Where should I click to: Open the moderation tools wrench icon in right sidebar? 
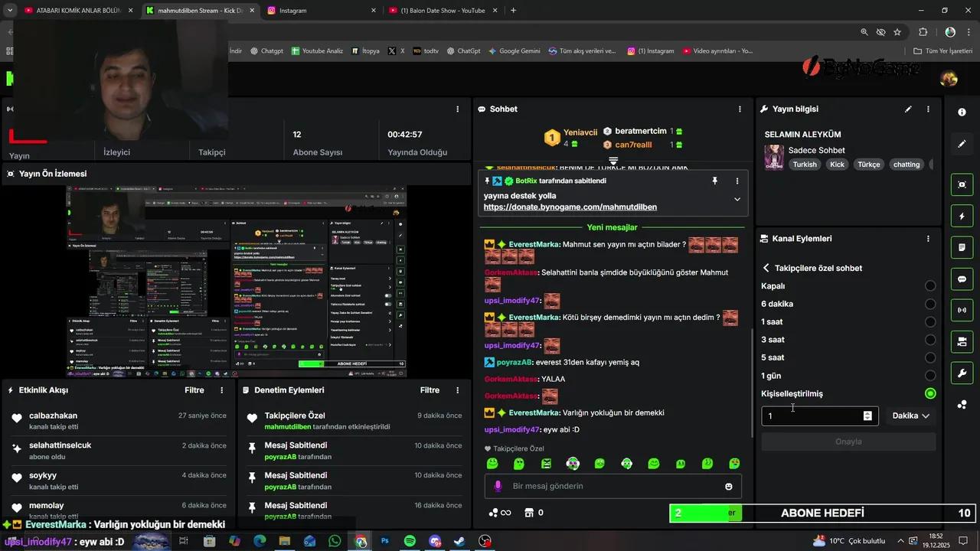pyautogui.click(x=962, y=374)
